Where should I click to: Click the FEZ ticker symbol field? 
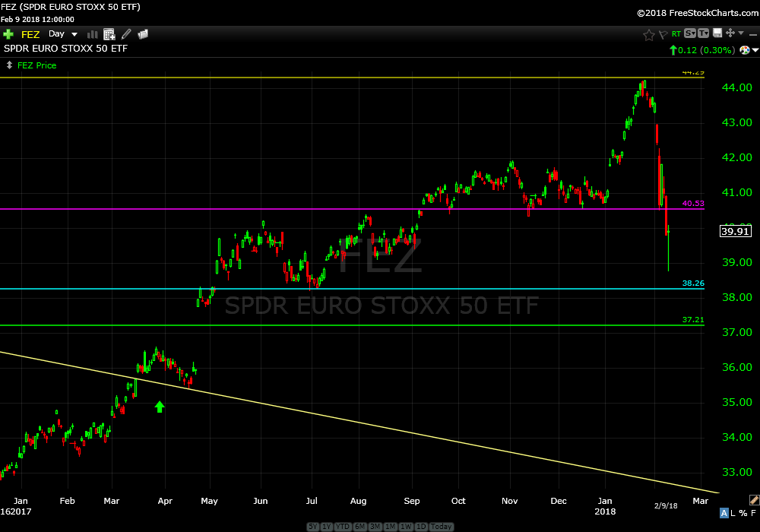point(30,34)
